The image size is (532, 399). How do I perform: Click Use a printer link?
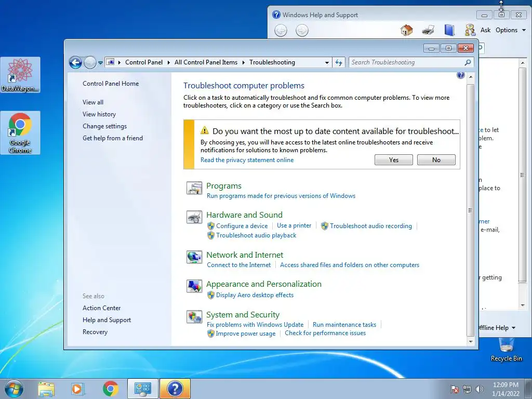click(294, 225)
